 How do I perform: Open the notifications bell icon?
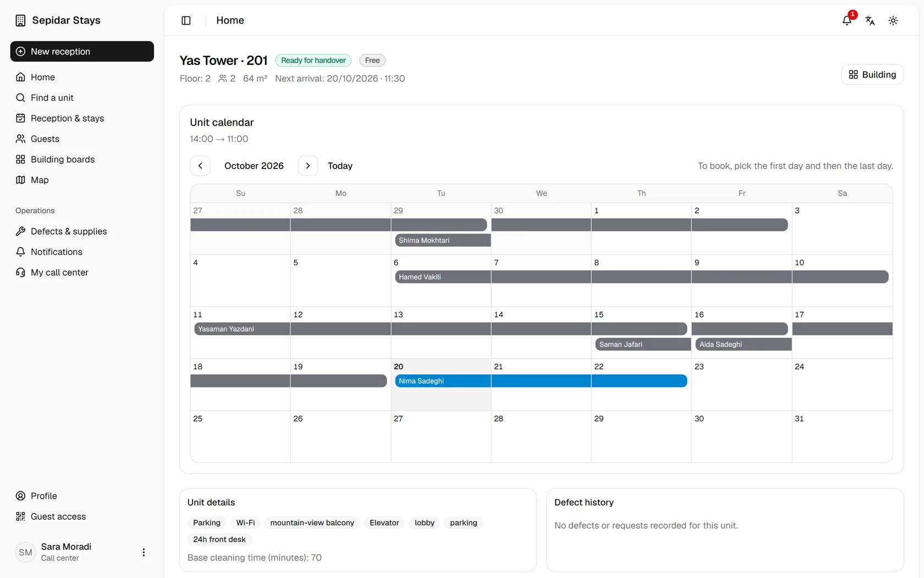[x=847, y=20]
